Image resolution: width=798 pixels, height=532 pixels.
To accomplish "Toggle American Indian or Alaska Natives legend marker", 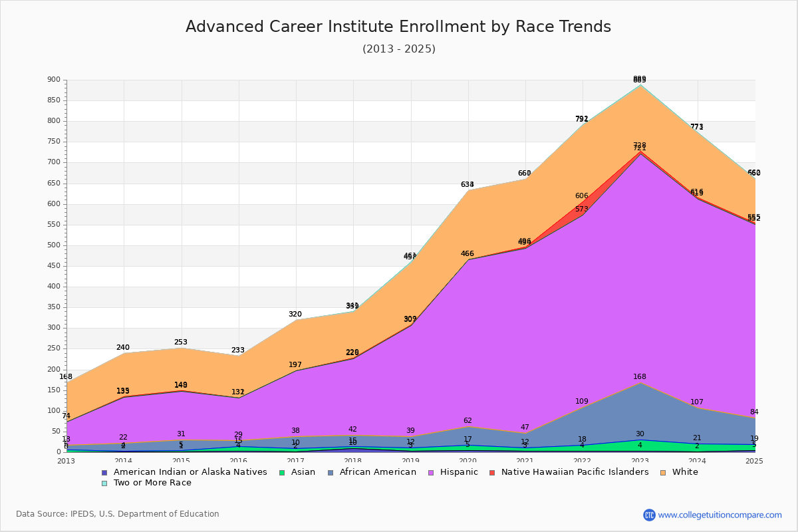I will [x=104, y=472].
